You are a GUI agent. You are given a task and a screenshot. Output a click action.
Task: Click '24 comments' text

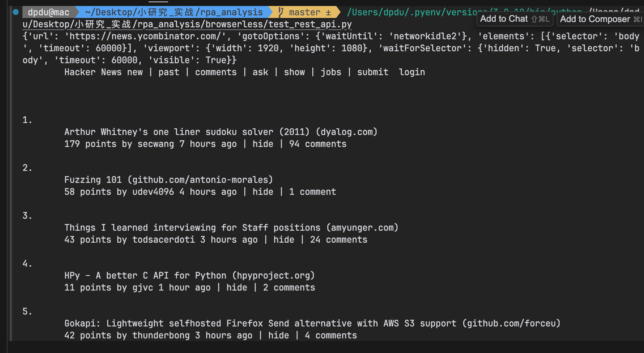point(339,240)
